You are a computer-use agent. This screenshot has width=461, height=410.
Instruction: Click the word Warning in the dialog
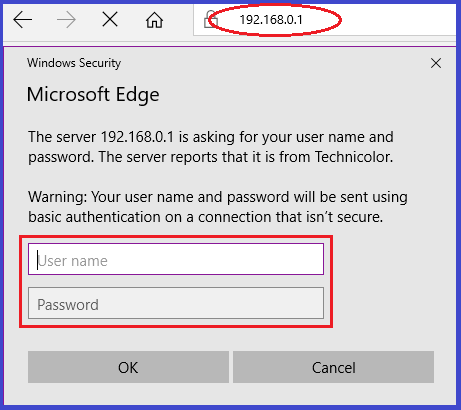pyautogui.click(x=57, y=197)
